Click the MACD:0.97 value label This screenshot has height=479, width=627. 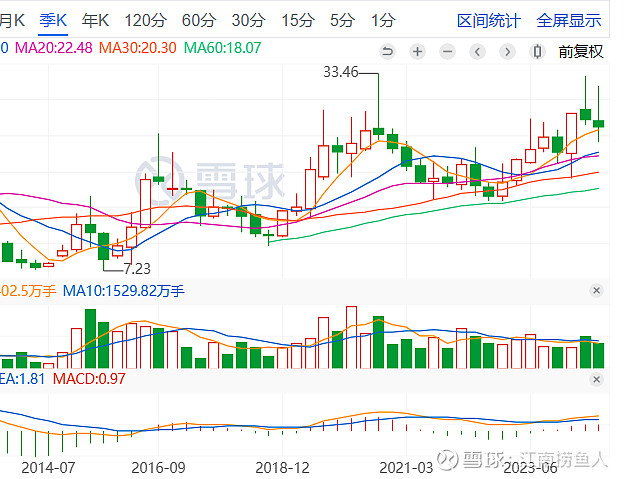(89, 379)
